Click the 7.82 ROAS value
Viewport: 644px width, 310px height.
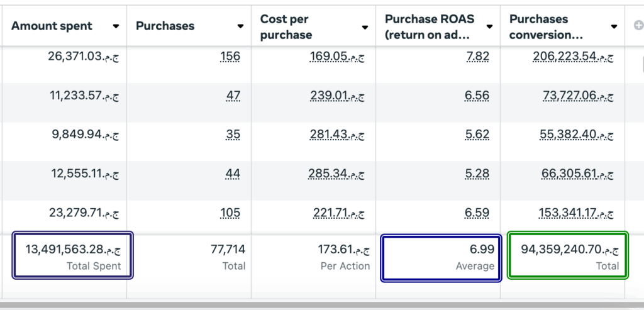pyautogui.click(x=477, y=57)
